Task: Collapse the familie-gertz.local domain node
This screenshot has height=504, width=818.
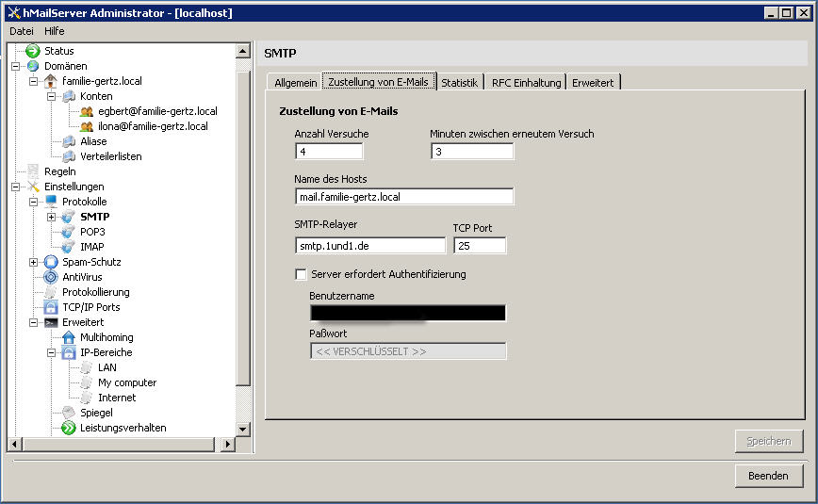Action: coord(33,81)
